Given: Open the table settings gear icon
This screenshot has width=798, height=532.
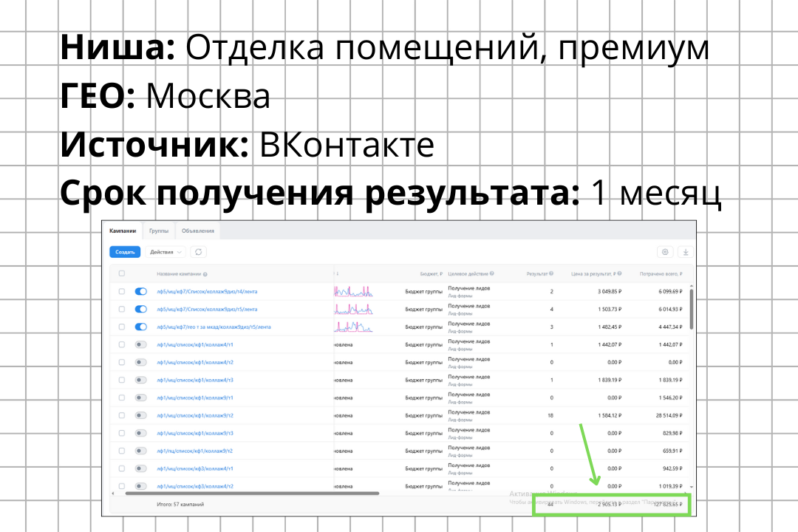Looking at the screenshot, I should 665,252.
